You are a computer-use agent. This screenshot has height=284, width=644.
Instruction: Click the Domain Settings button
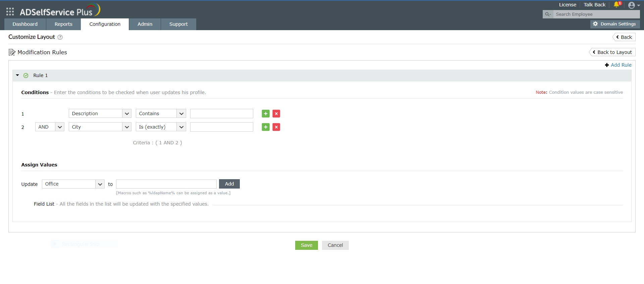[615, 24]
